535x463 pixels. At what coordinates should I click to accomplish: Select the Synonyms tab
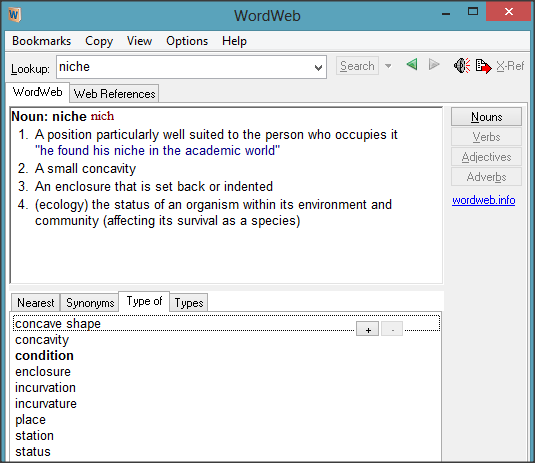(x=90, y=303)
